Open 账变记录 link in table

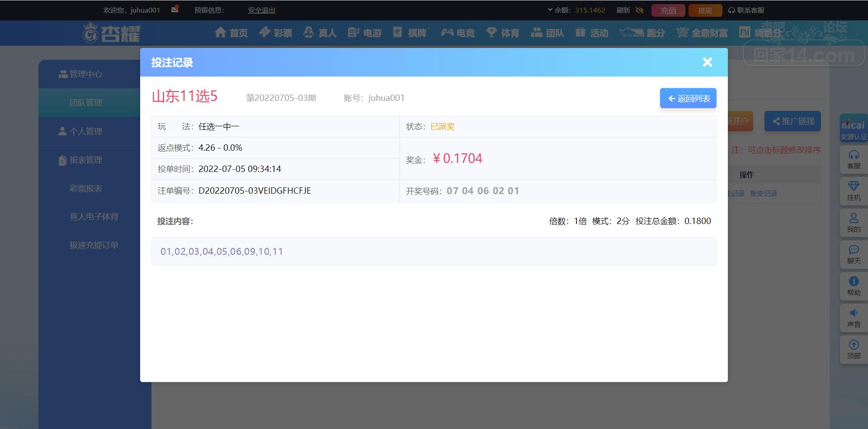click(763, 193)
